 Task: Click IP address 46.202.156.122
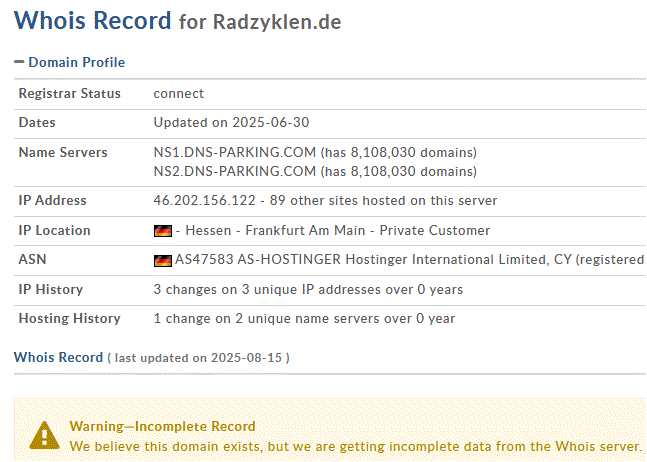point(206,201)
